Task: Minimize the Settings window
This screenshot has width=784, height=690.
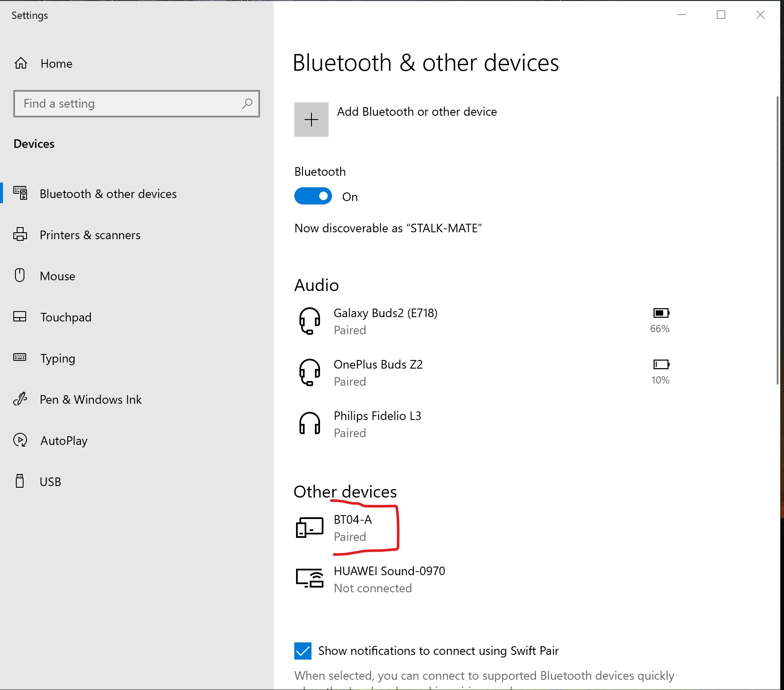Action: (682, 15)
